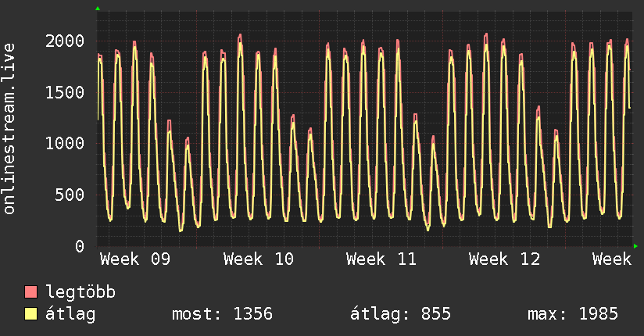Click the 2000 y-axis label

tap(65, 41)
